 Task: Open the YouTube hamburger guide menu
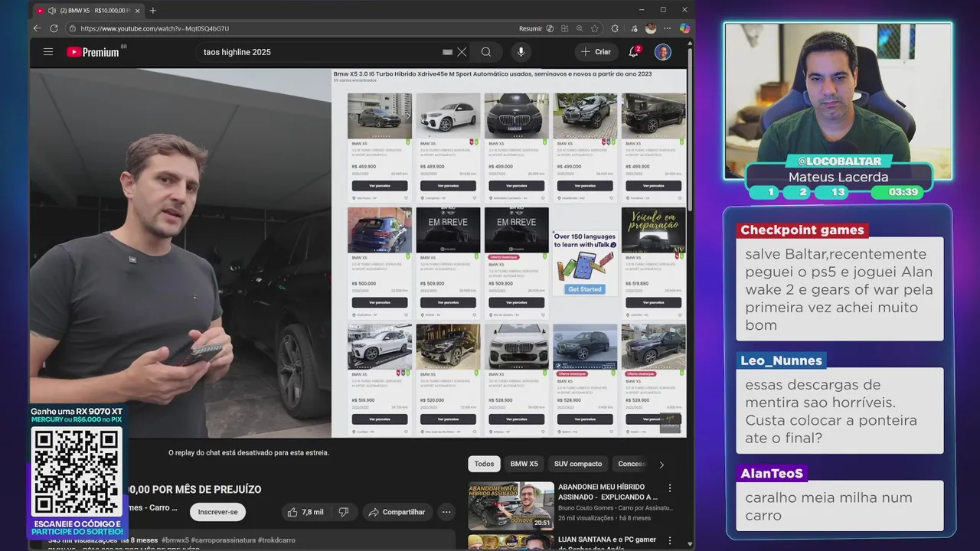click(x=48, y=52)
